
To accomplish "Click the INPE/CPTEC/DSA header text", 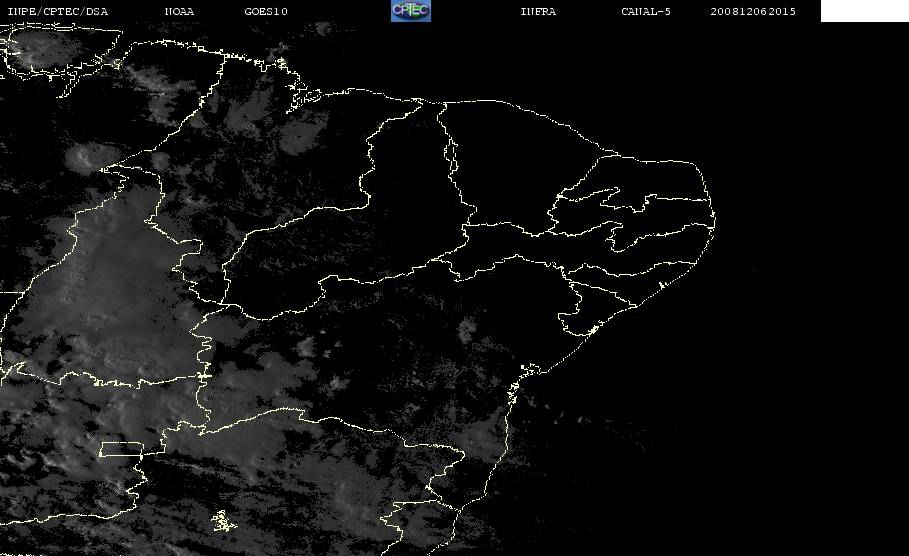I will coord(57,12).
